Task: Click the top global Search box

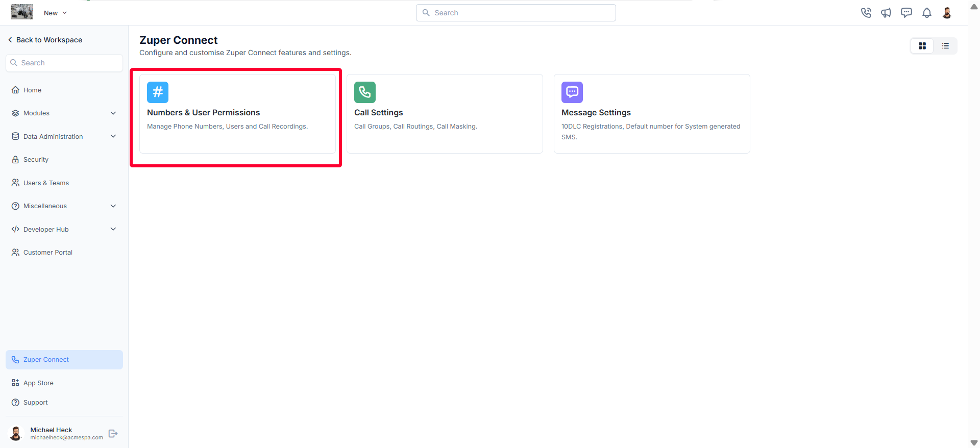Action: (516, 13)
